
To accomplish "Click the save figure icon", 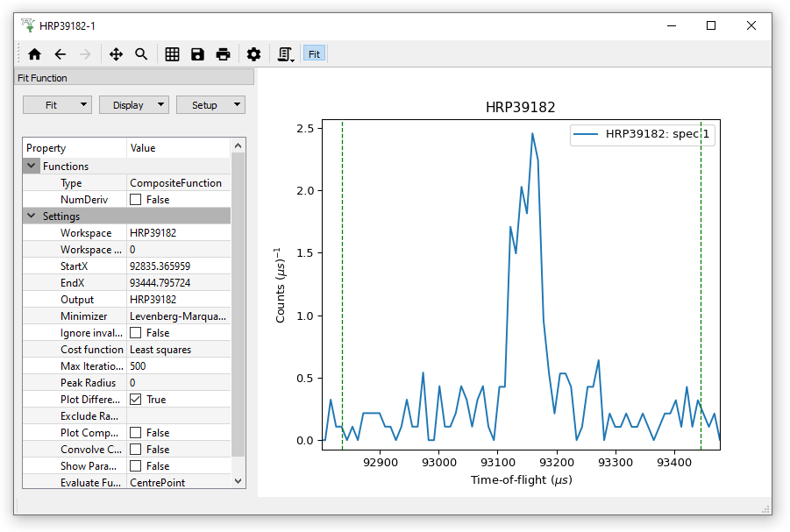I will (198, 54).
